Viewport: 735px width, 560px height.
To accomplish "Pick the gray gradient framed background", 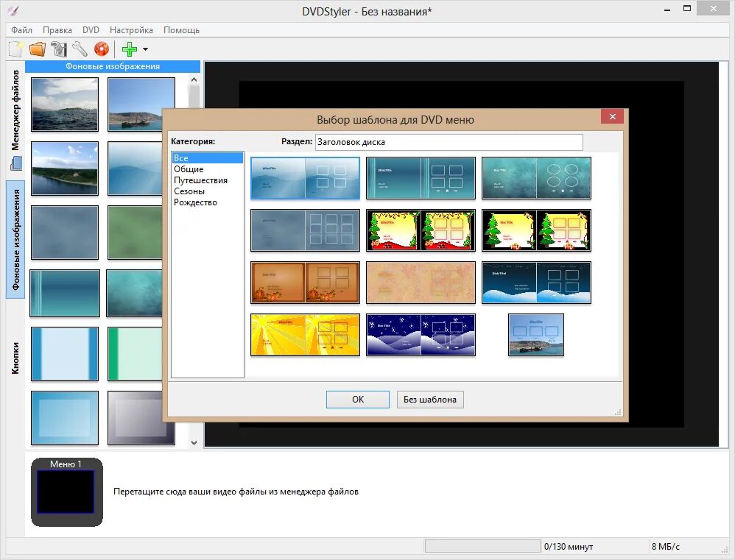I will 141,418.
